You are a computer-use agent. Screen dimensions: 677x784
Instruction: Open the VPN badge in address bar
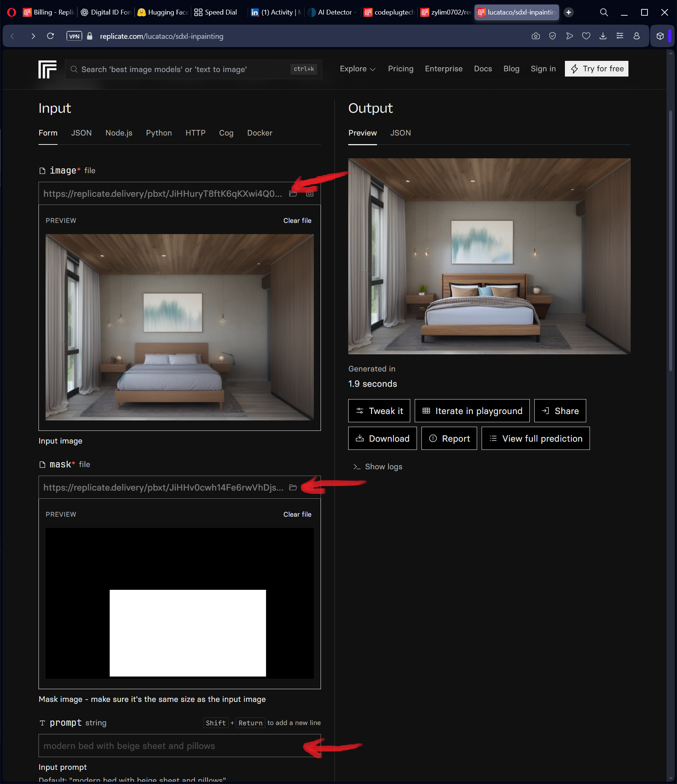74,36
